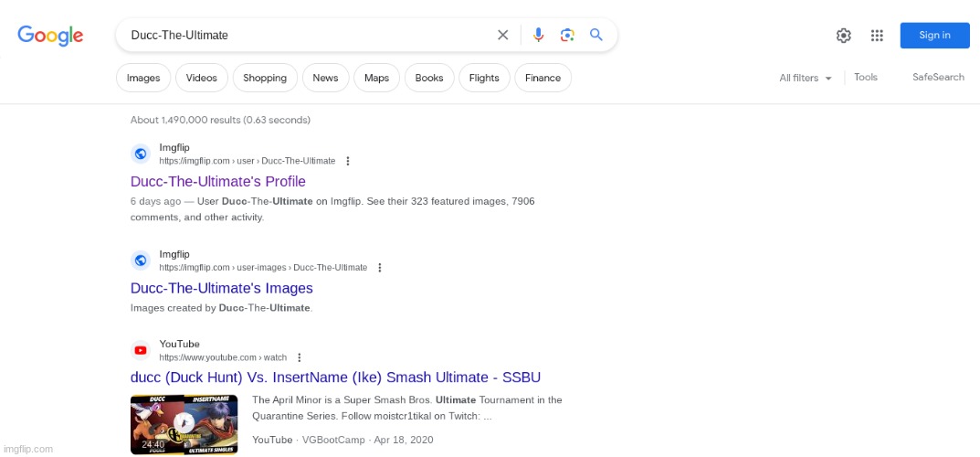Image resolution: width=980 pixels, height=457 pixels.
Task: Clear the search box with the X icon
Action: pos(502,35)
